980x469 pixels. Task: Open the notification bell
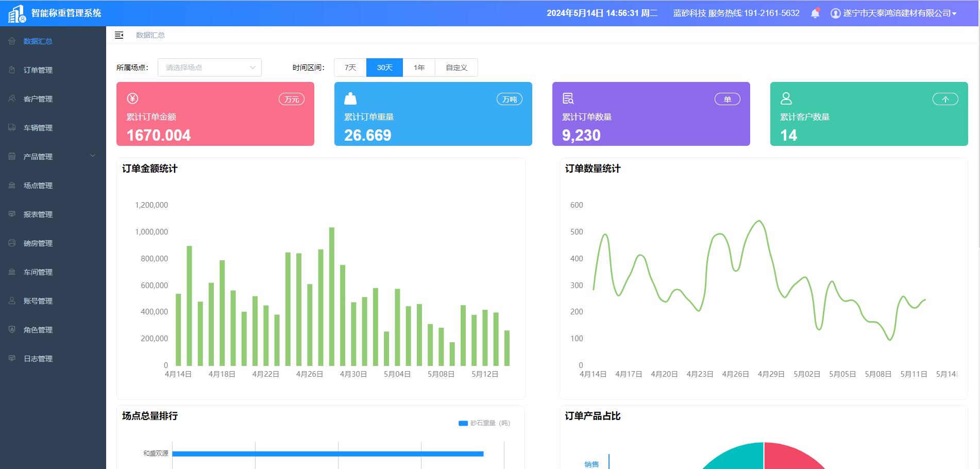coord(815,13)
